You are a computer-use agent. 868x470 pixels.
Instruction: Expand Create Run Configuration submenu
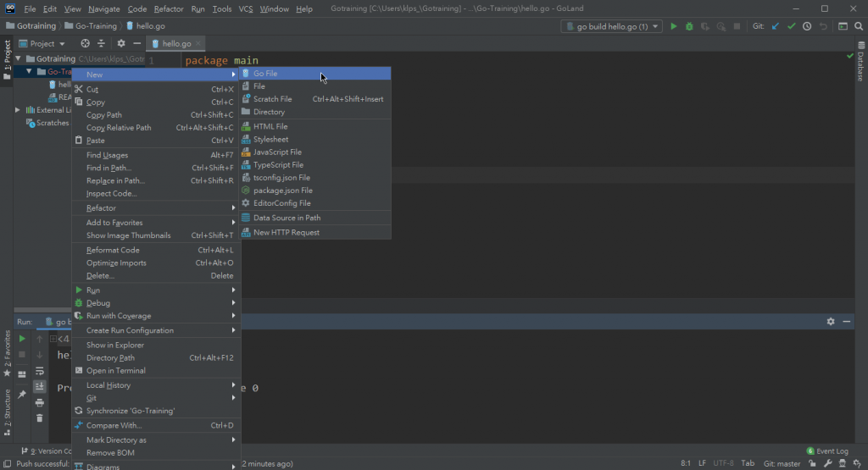point(156,330)
